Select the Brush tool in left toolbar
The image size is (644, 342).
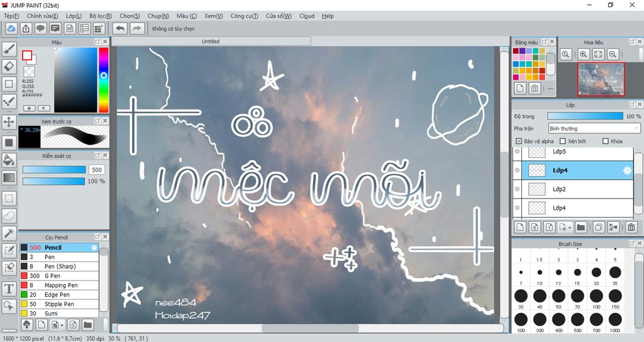pos(9,49)
